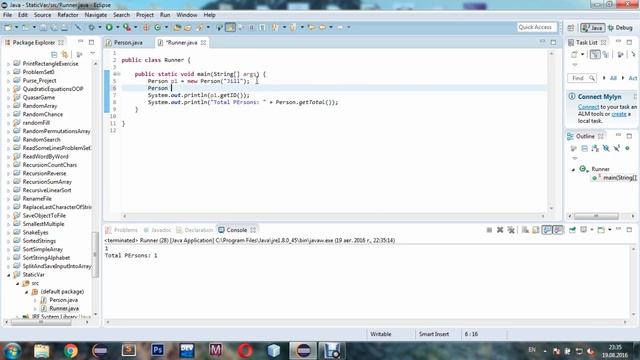Click New Task icon in Task List
The height and width of the screenshot is (360, 640).
coord(574,54)
